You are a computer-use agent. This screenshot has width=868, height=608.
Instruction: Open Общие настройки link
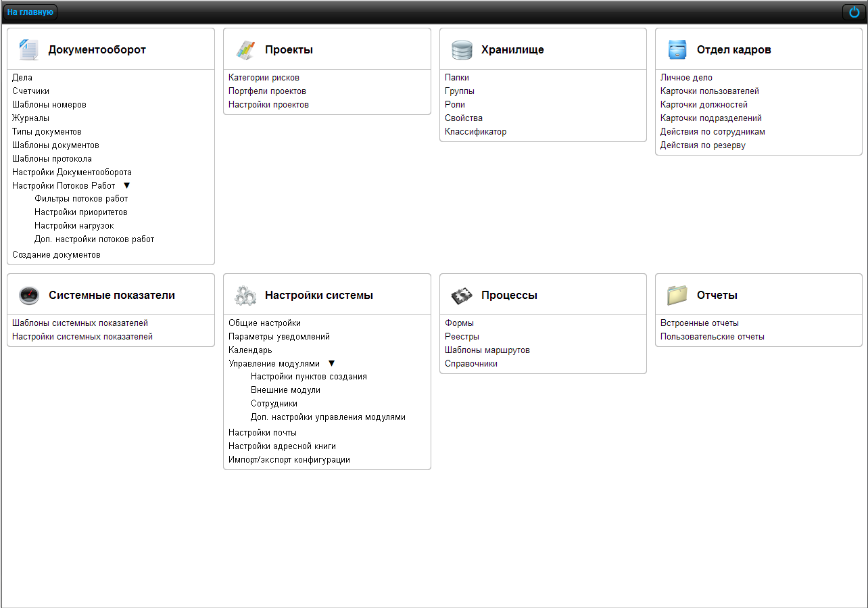(x=264, y=323)
